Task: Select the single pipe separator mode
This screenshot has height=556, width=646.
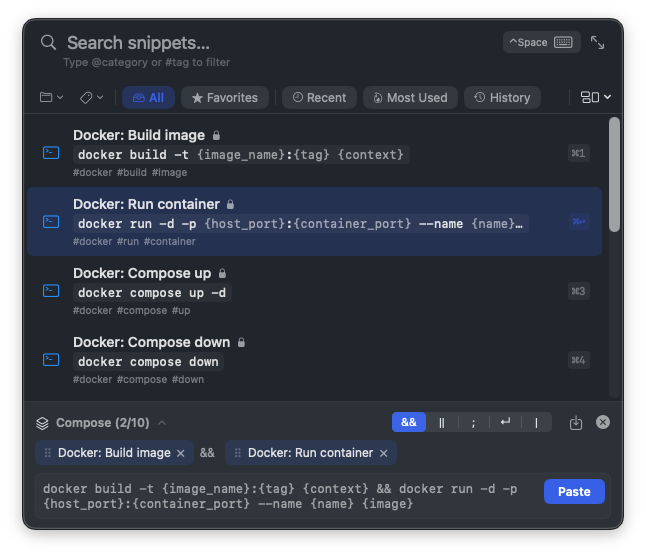Action: 536,423
